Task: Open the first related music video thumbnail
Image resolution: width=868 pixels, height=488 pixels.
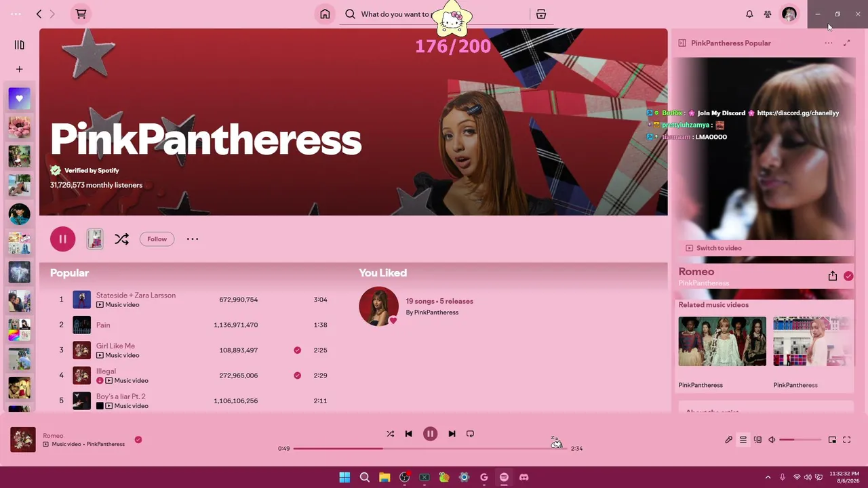Action: pyautogui.click(x=722, y=342)
